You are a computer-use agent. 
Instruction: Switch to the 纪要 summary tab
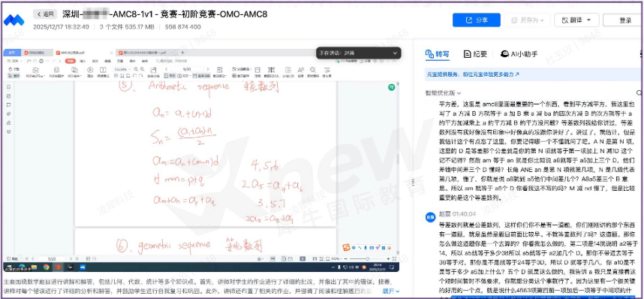pos(475,54)
